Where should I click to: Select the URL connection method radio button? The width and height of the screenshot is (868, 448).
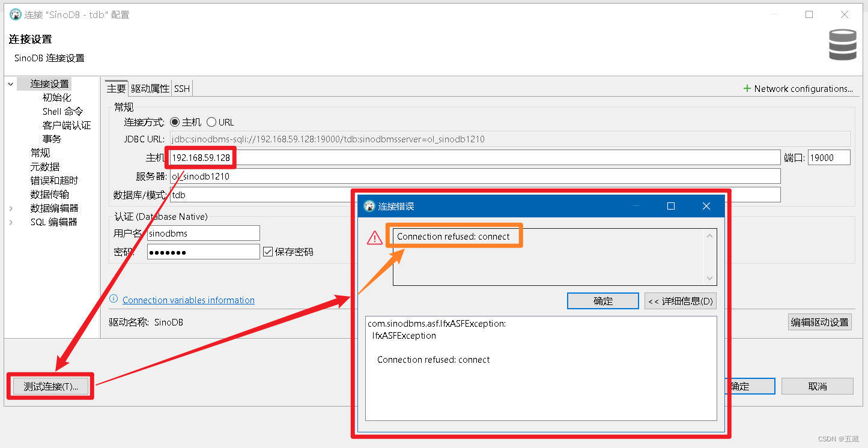coord(211,122)
